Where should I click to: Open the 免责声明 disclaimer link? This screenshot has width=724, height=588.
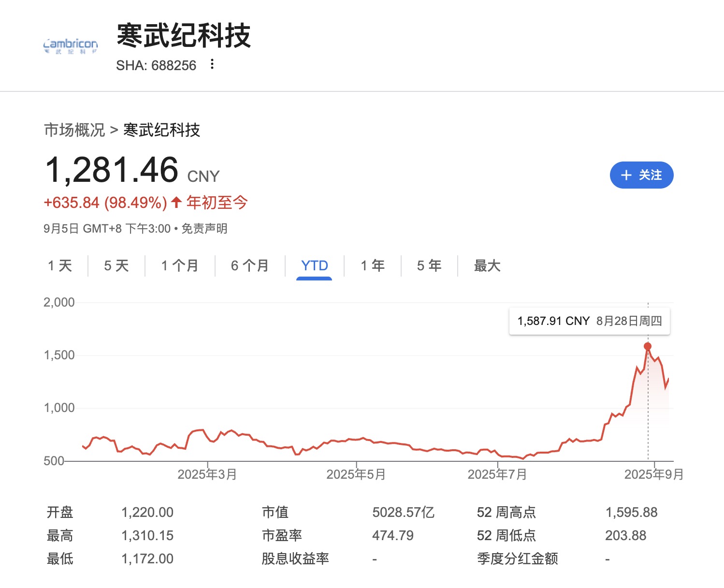[204, 229]
